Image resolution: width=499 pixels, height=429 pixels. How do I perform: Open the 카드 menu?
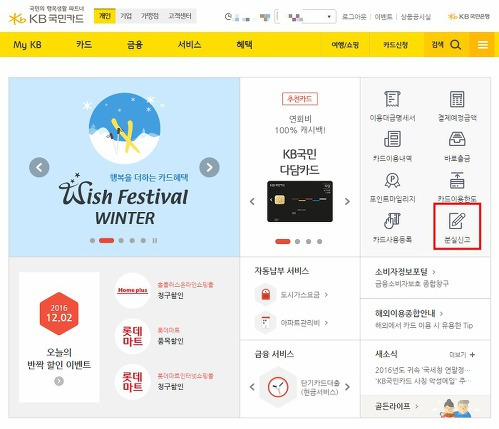tap(84, 45)
